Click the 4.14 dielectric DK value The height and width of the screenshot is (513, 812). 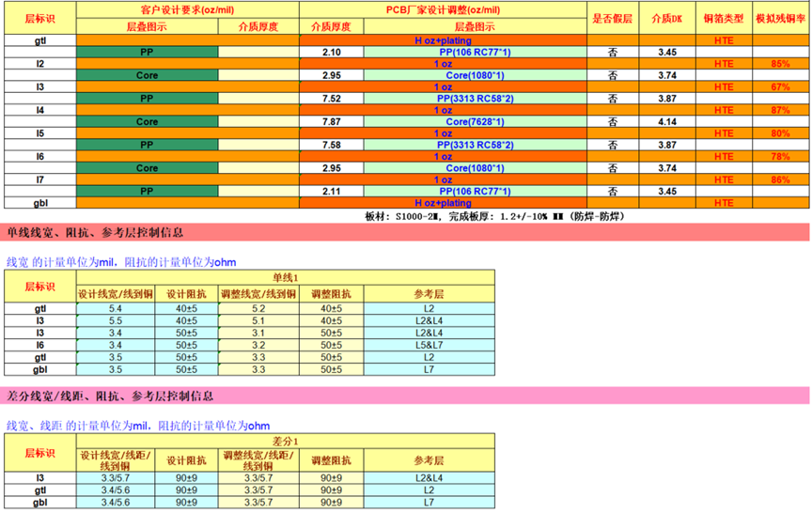(667, 122)
